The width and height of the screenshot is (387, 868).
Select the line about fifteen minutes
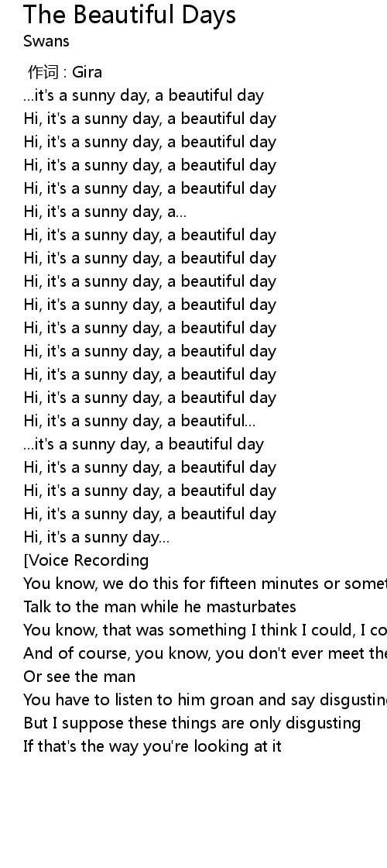pos(205,584)
